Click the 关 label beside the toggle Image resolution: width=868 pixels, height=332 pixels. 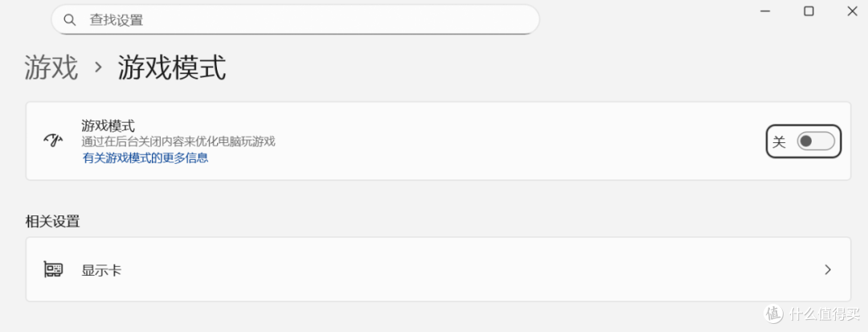click(x=779, y=142)
